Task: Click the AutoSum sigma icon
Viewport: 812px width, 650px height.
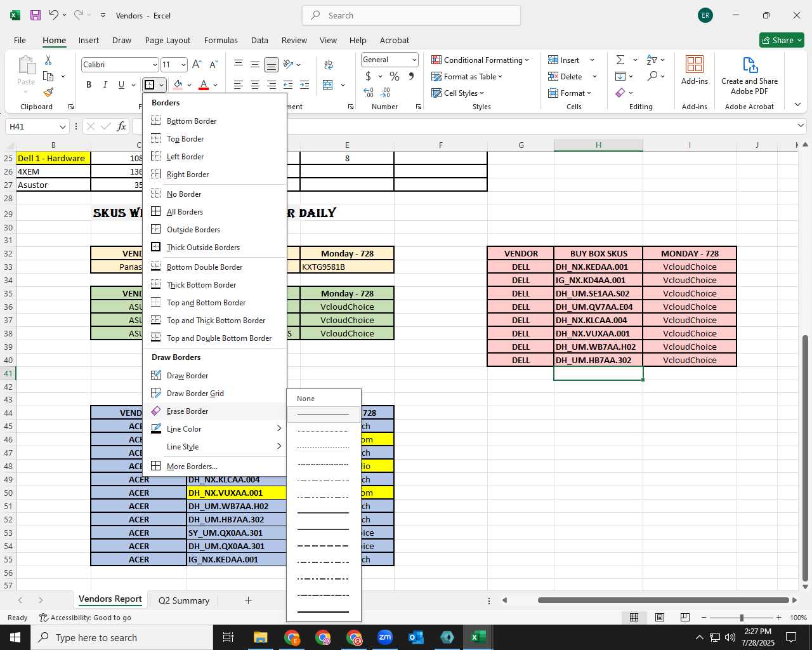Action: [620, 60]
